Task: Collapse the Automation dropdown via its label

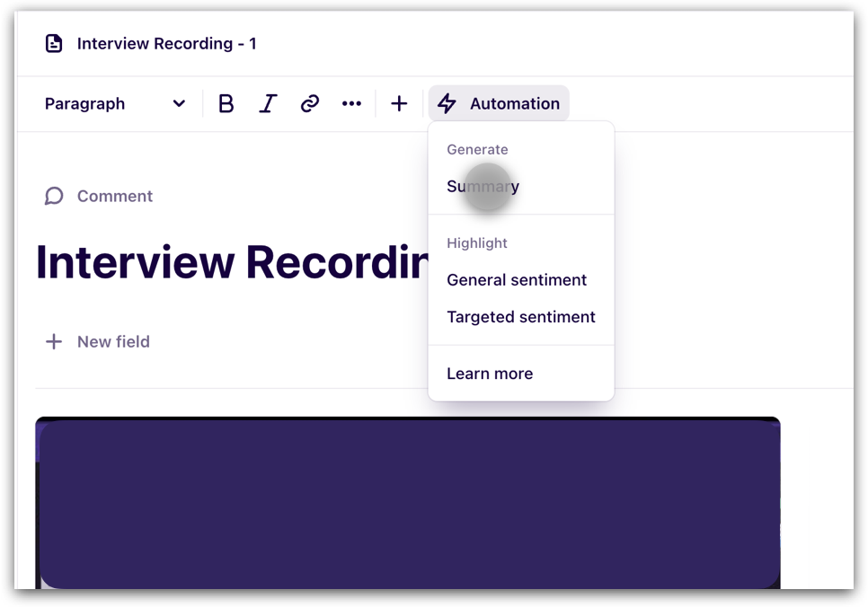Action: pos(514,104)
